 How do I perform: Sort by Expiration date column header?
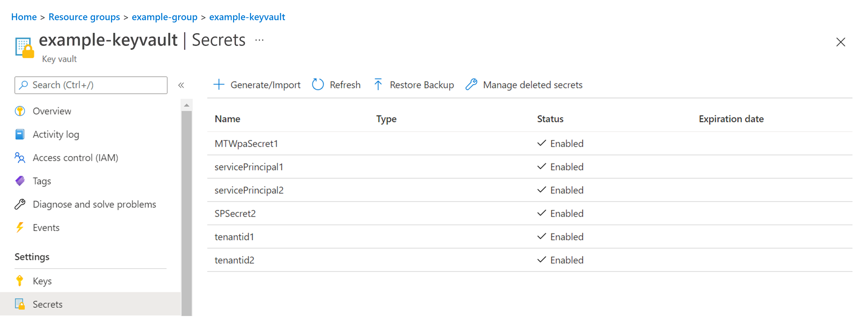tap(731, 119)
